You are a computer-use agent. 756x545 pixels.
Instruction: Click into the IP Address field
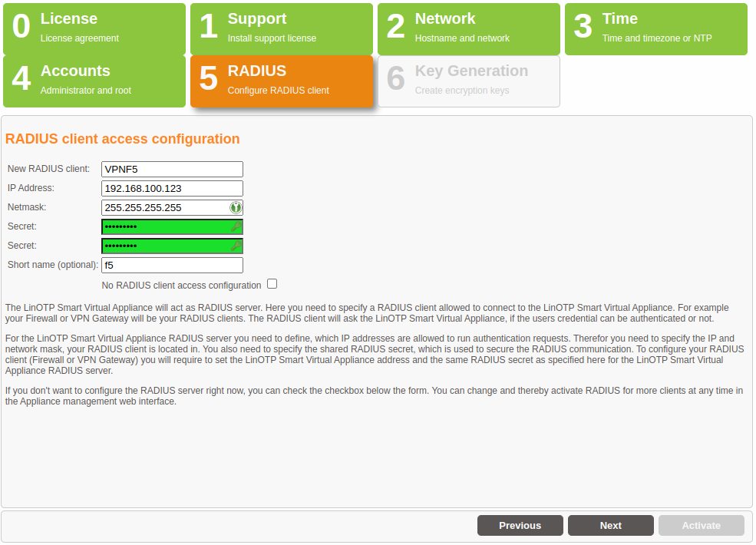click(172, 188)
